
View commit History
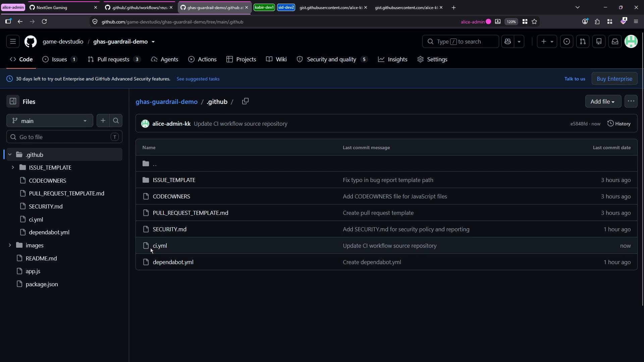coord(619,124)
